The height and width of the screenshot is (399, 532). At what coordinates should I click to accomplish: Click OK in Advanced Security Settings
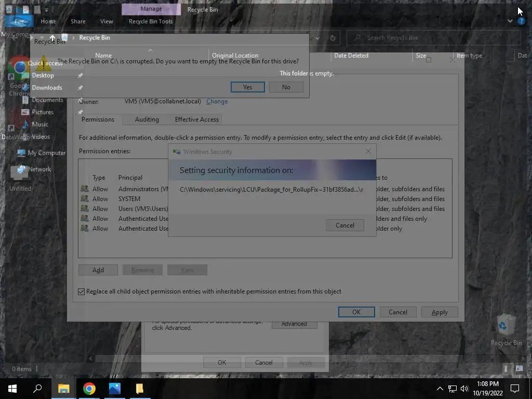point(356,312)
